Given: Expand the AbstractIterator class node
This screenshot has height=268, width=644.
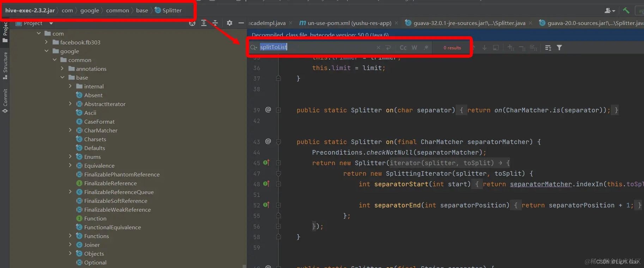Looking at the screenshot, I should [x=70, y=104].
